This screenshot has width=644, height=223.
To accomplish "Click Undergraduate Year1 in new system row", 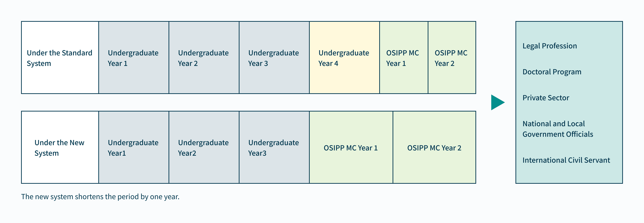I will click(x=133, y=148).
